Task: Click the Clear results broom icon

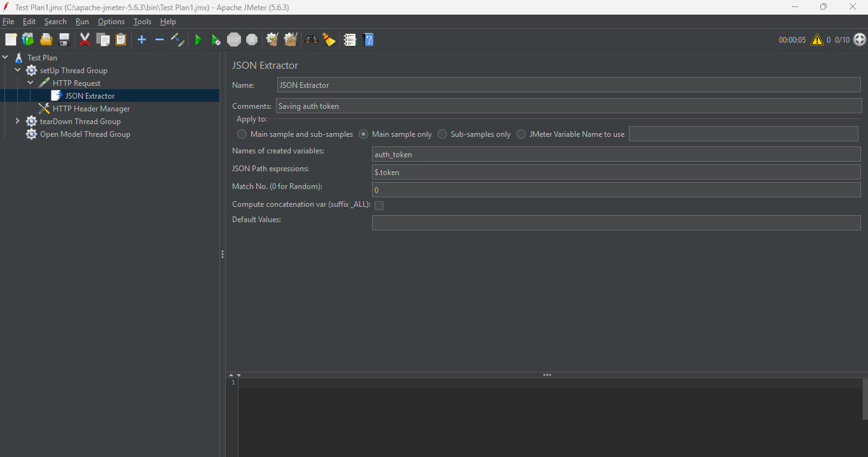Action: (273, 39)
